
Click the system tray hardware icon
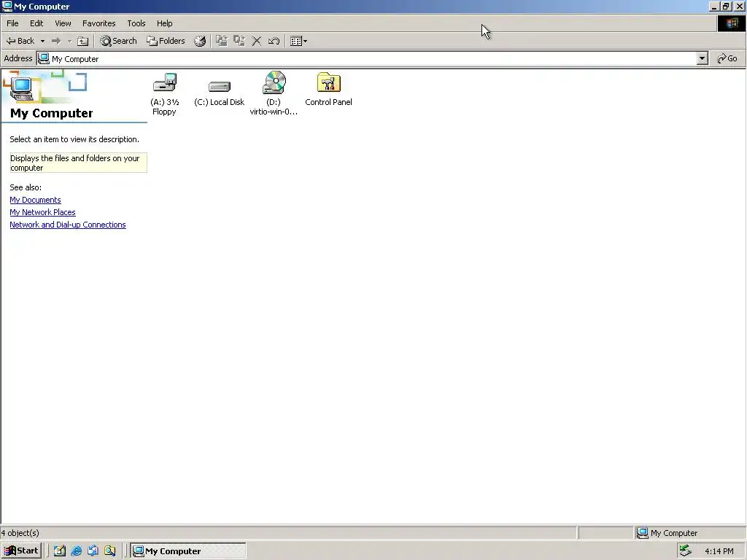click(x=685, y=551)
